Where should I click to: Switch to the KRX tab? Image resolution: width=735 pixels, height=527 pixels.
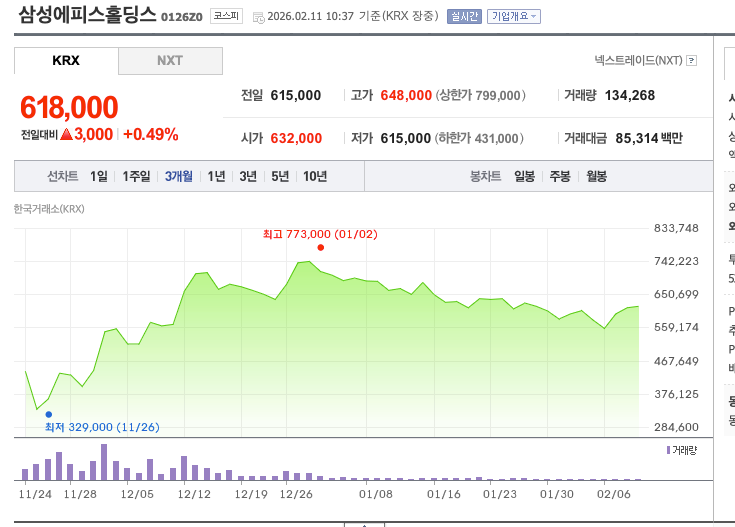tap(66, 60)
